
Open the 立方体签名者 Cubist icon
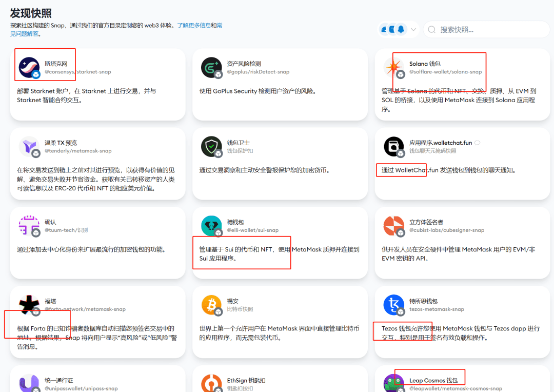tap(393, 225)
